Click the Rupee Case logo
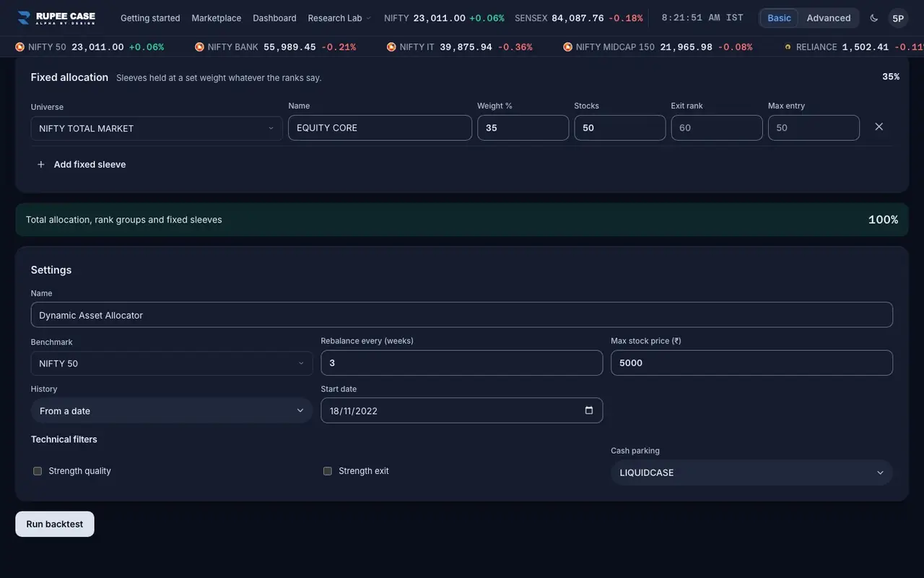The width and height of the screenshot is (924, 578). [56, 17]
